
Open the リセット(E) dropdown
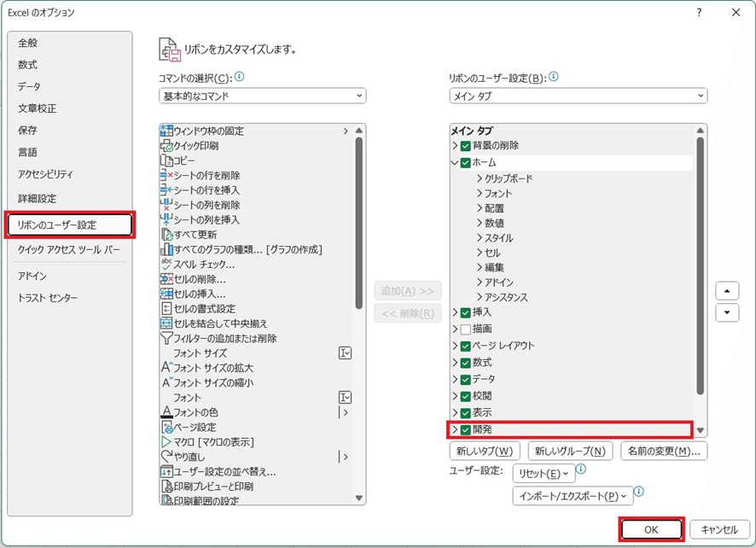(x=543, y=473)
